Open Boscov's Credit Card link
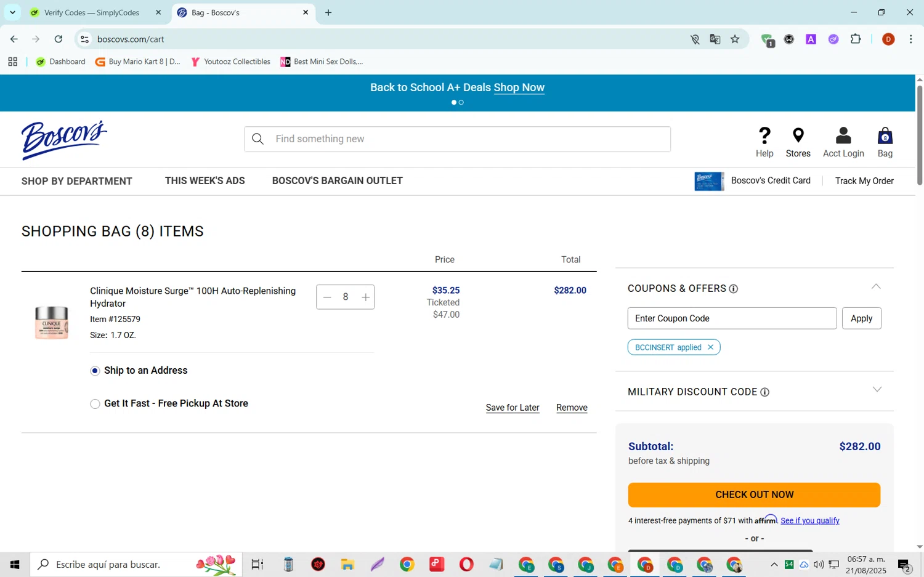924x577 pixels. pyautogui.click(x=771, y=180)
